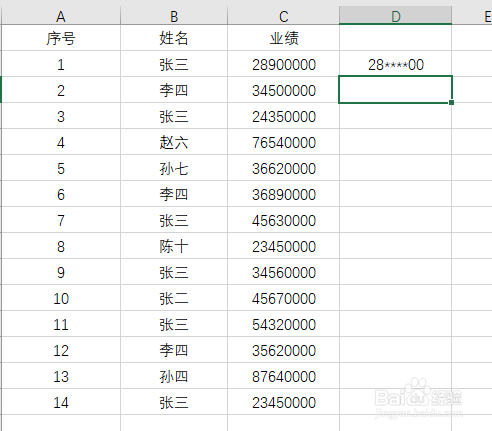The height and width of the screenshot is (431, 492).
Task: Click the 姓名 header cell
Action: click(x=174, y=38)
